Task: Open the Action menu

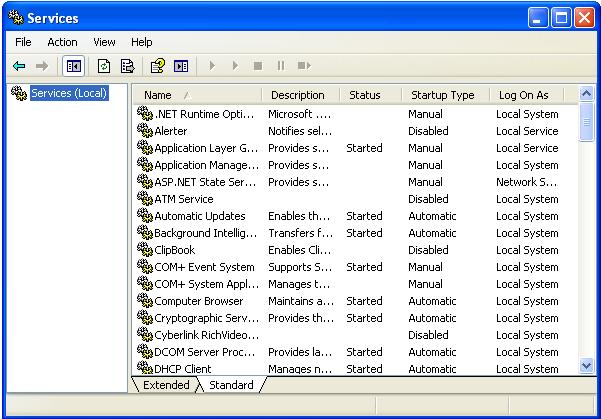Action: pyautogui.click(x=62, y=42)
